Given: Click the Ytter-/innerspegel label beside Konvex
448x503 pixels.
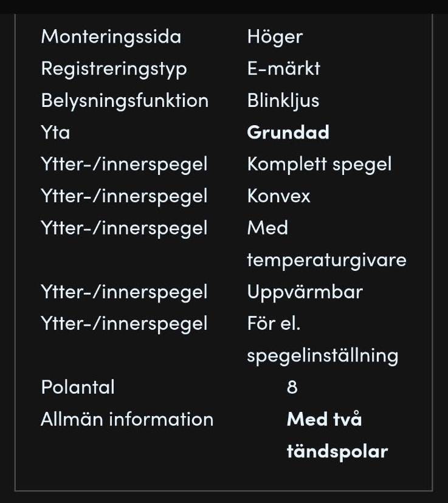Looking at the screenshot, I should coord(124,196).
